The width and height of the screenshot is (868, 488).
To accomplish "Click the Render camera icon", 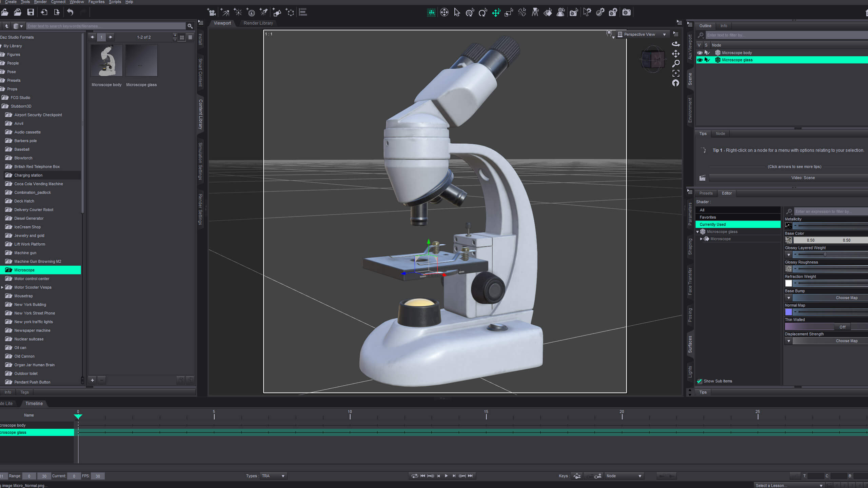I will 627,13.
